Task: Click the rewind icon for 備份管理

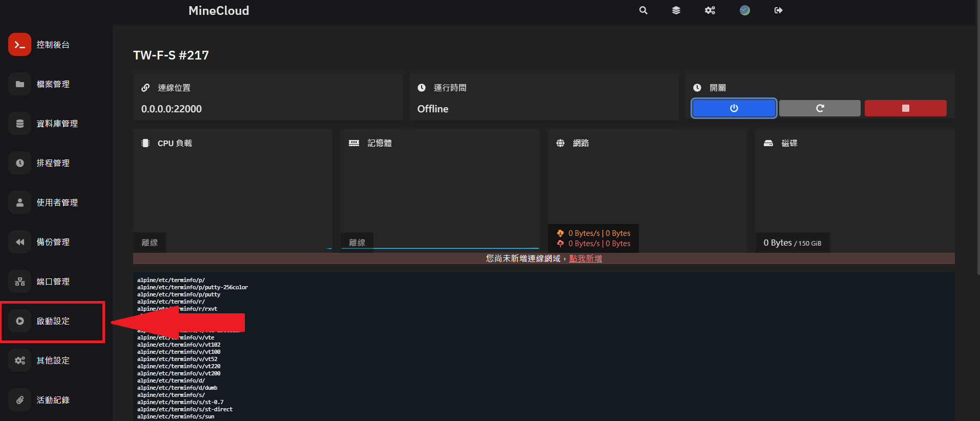Action: click(19, 242)
